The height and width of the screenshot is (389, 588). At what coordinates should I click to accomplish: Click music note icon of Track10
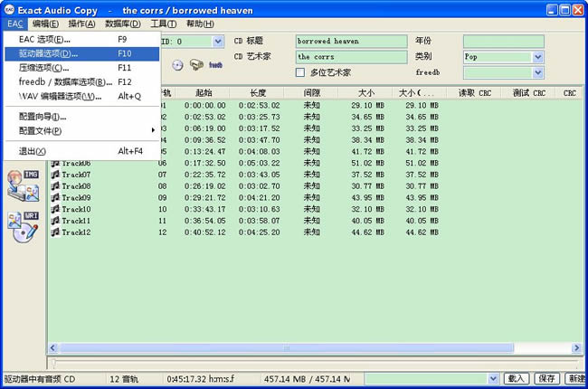click(x=55, y=209)
